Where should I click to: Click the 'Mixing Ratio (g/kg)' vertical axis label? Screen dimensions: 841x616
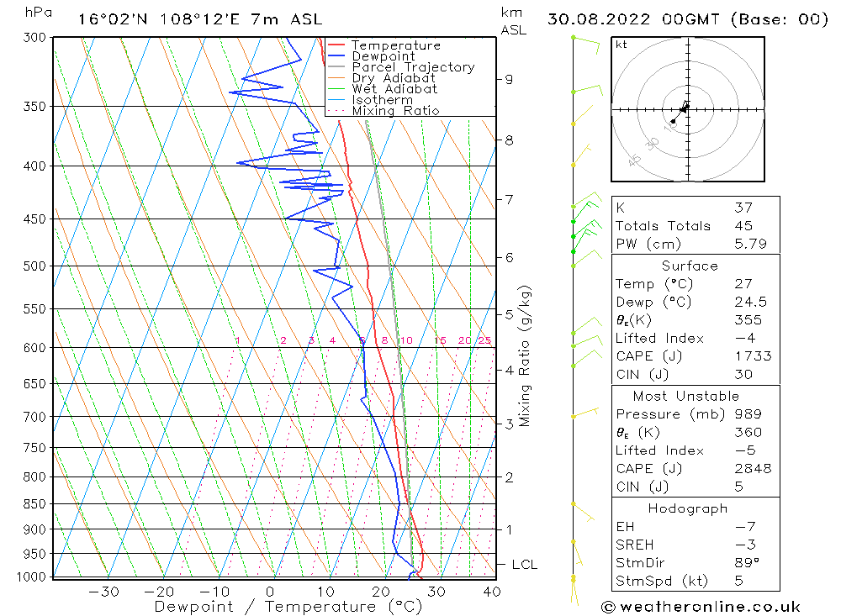click(x=525, y=356)
